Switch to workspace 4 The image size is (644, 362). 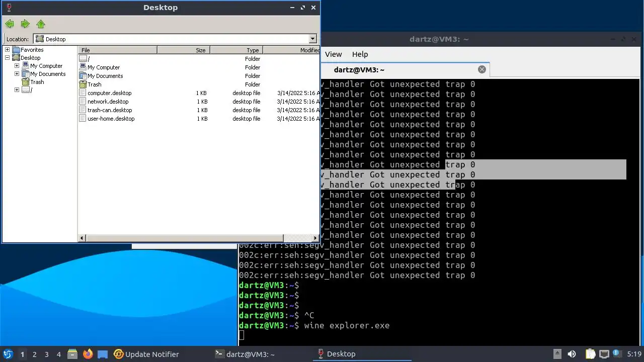pos(59,354)
